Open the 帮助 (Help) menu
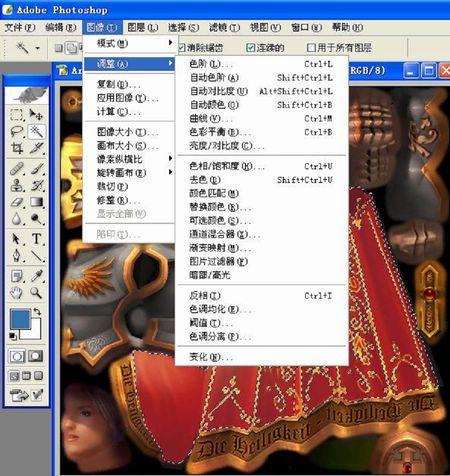This screenshot has height=476, width=450. pos(347,27)
